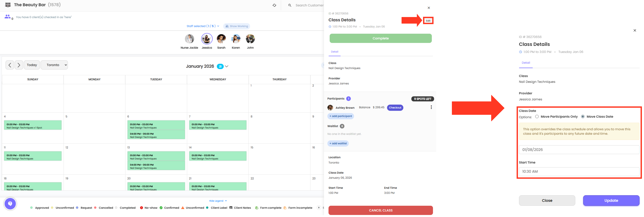This screenshot has height=217, width=644.
Task: Click the Cancelled red legend dot
Action: [x=95, y=208]
